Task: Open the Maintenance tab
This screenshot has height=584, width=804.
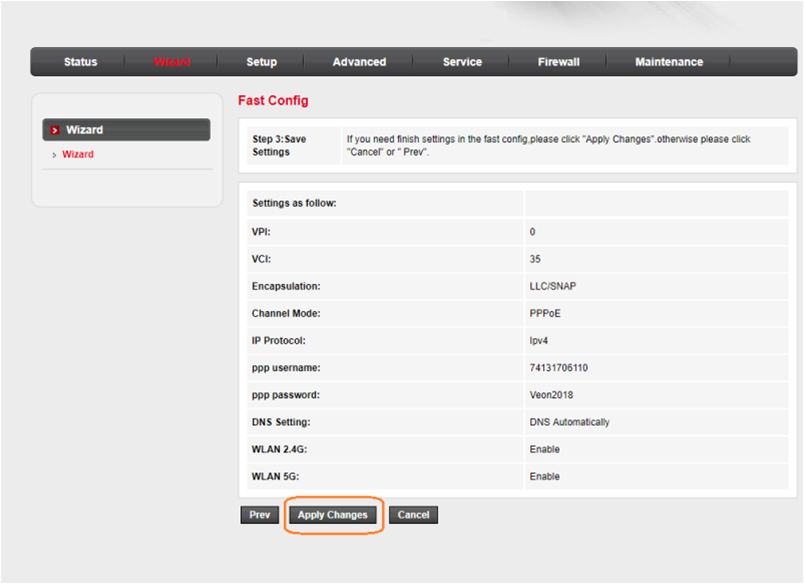Action: click(668, 62)
